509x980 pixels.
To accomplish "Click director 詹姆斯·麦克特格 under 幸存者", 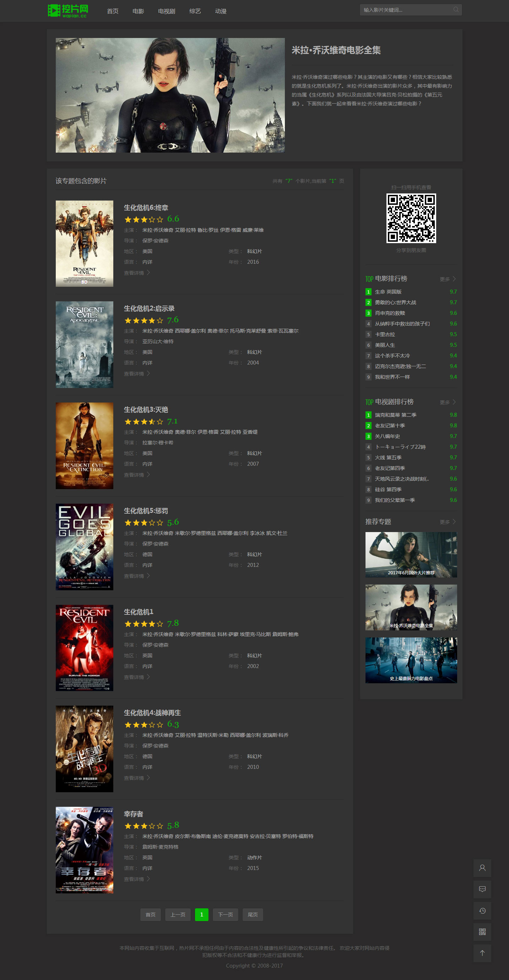I will 160,847.
